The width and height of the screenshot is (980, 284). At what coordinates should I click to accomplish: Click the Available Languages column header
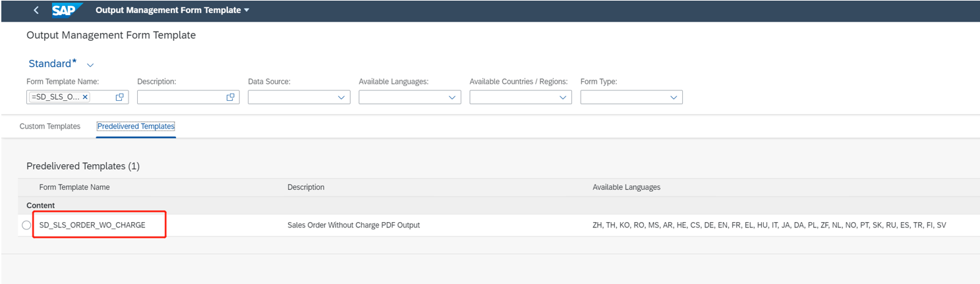click(x=626, y=187)
